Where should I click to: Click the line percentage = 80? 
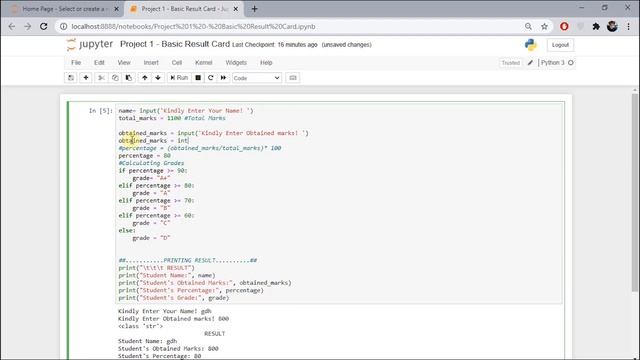pos(144,156)
